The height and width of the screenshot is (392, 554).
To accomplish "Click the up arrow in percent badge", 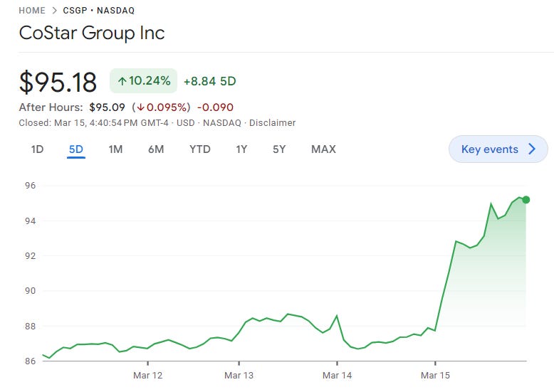I will point(122,81).
